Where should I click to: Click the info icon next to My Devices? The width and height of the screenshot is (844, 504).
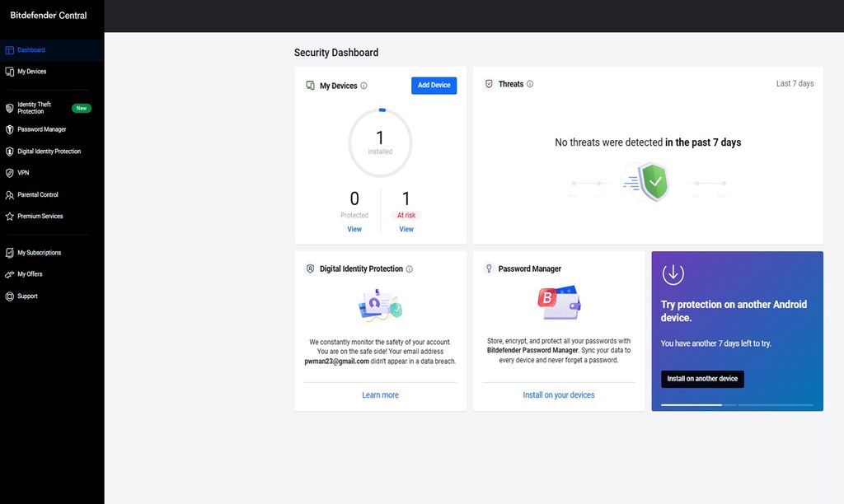click(x=363, y=86)
